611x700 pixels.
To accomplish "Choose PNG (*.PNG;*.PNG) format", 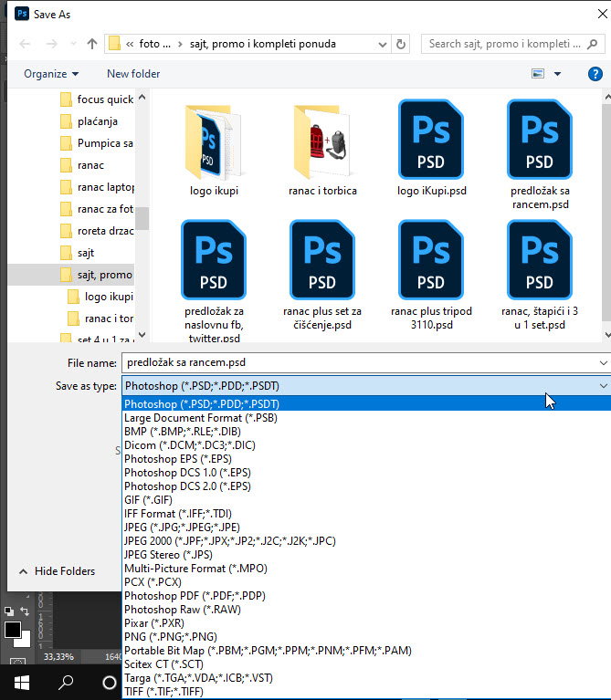I will (366, 637).
